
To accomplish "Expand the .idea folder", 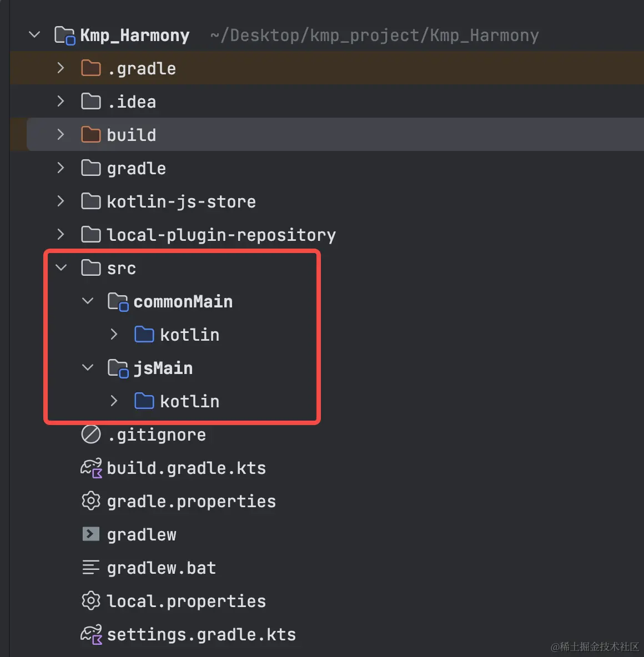I will click(61, 102).
